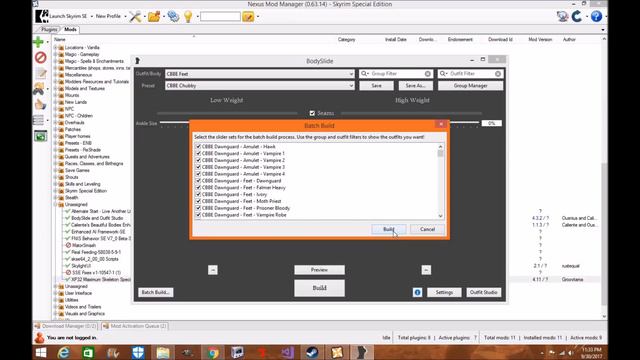Toggle the Seams checkbox in BodySlide
The image size is (640, 360).
click(312, 113)
